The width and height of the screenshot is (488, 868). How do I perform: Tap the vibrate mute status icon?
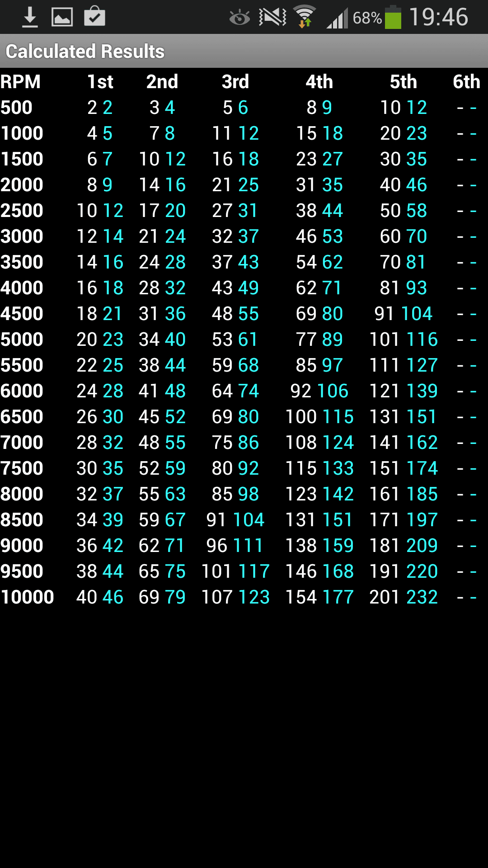[272, 17]
